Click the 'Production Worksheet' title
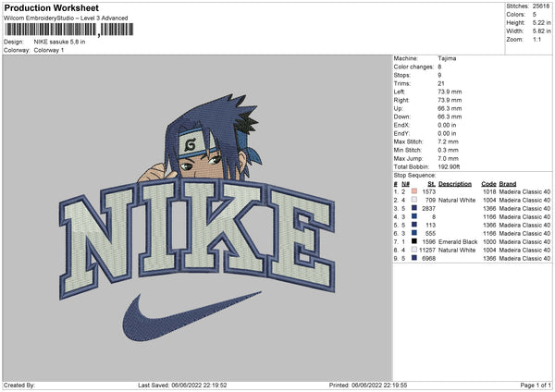Screen dimensions: 555x392 [x=52, y=7]
